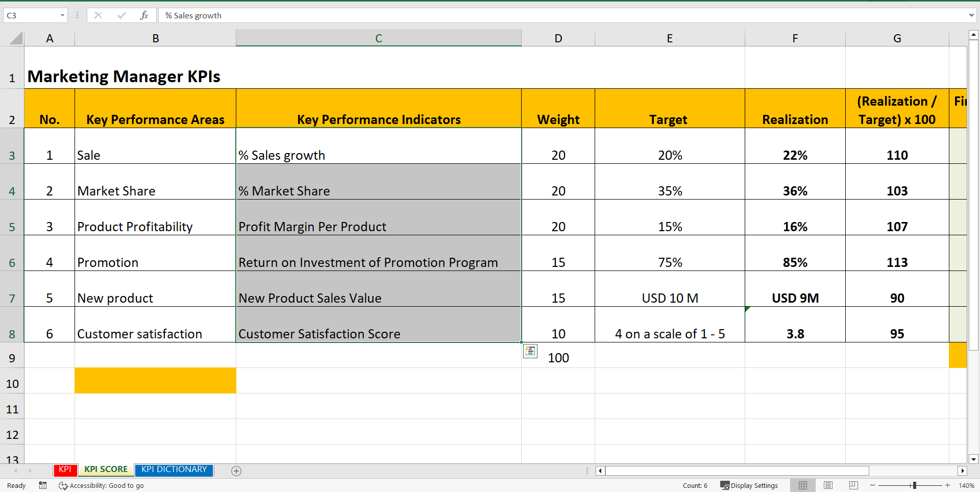
Task: Click the Quick Analysis icon below the selection
Action: [530, 351]
